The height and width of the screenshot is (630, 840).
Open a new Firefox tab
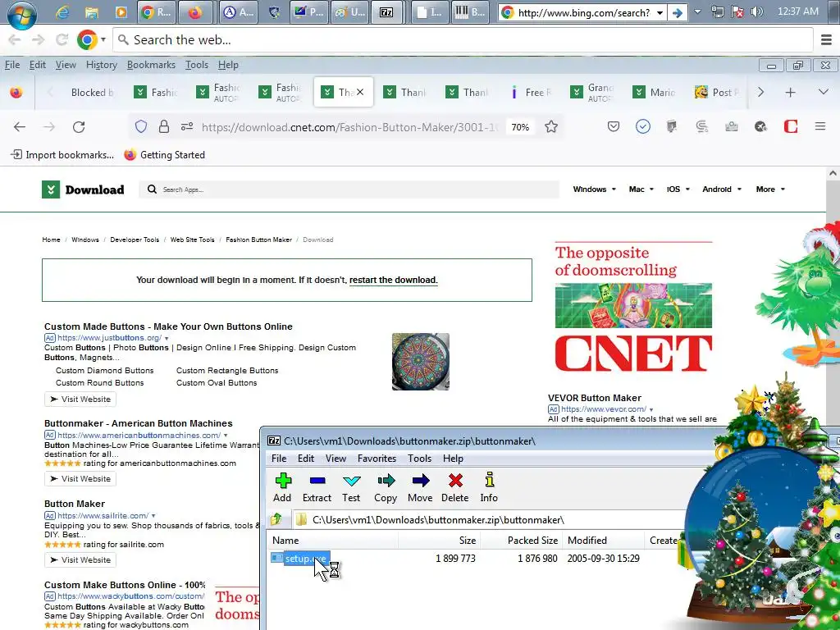tap(790, 92)
